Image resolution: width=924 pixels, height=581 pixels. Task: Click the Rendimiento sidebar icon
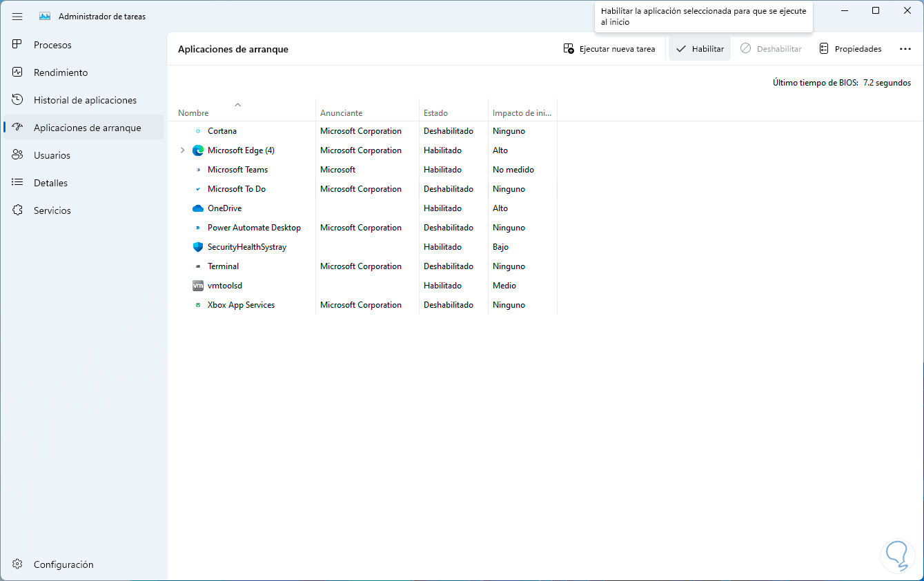pos(18,72)
